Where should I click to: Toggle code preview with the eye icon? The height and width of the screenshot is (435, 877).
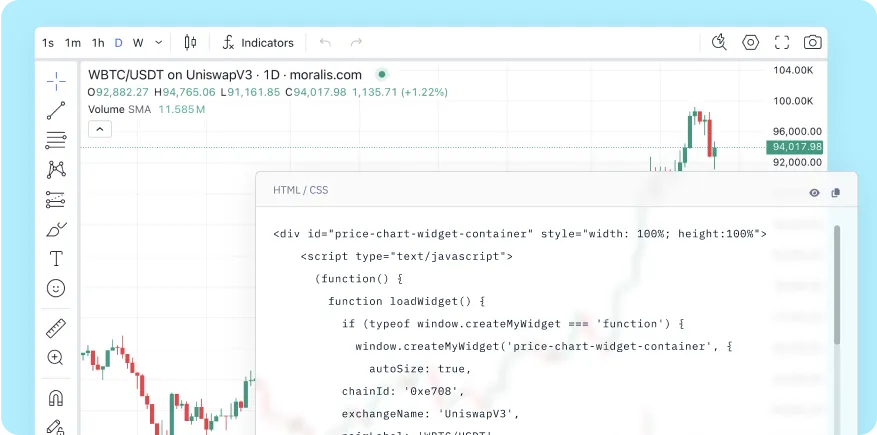coord(814,193)
